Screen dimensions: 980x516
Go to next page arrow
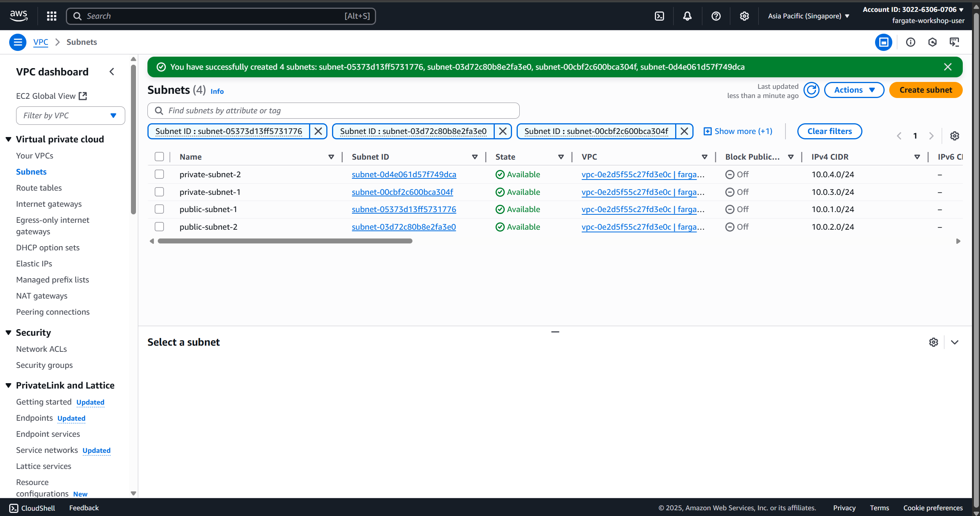coord(931,136)
